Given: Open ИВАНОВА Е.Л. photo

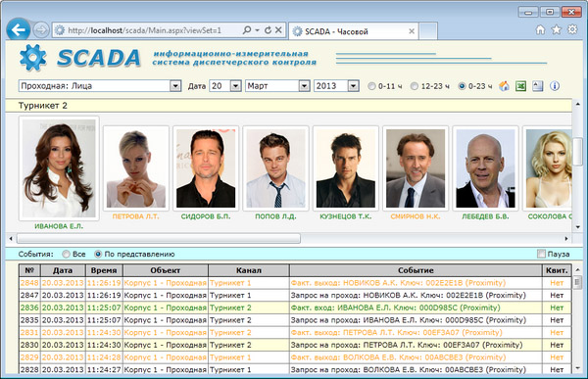Looking at the screenshot, I should [59, 168].
